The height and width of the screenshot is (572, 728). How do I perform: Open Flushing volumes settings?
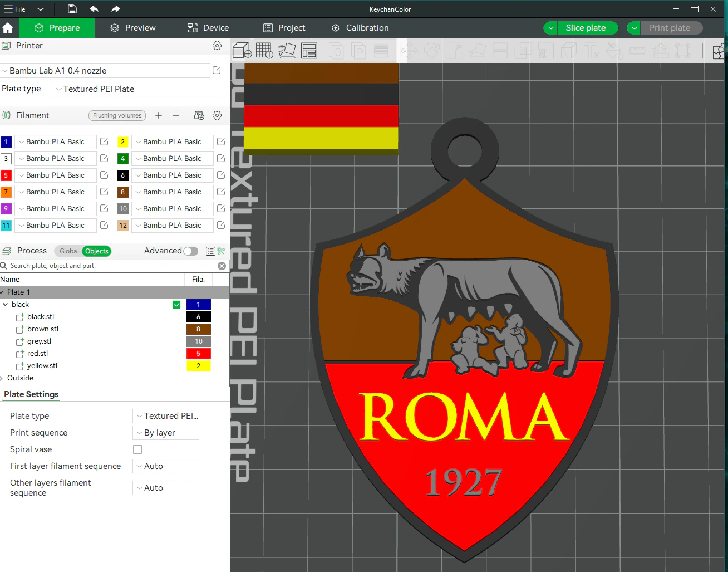click(117, 115)
